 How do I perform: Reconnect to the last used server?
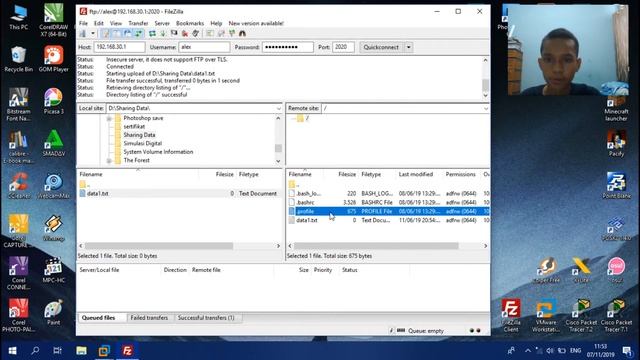pos(196,33)
